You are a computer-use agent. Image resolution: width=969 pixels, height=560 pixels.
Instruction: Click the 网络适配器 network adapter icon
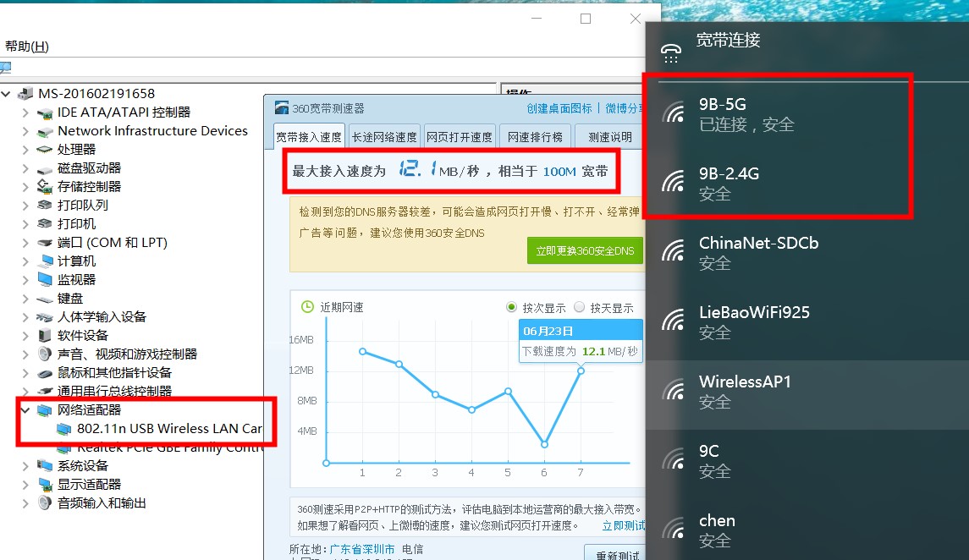45,410
